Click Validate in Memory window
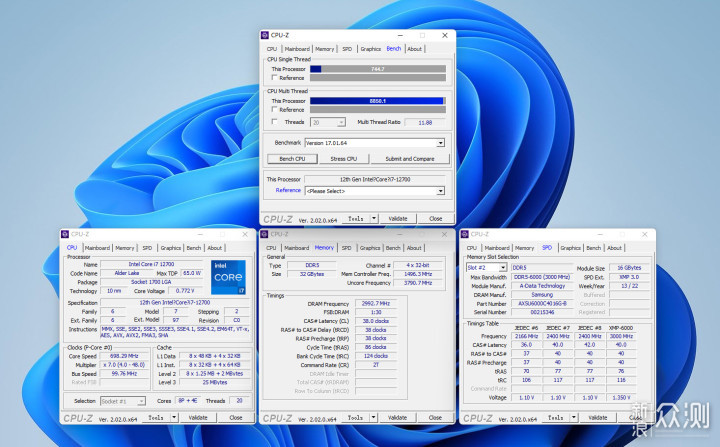The image size is (720, 447). (x=398, y=418)
